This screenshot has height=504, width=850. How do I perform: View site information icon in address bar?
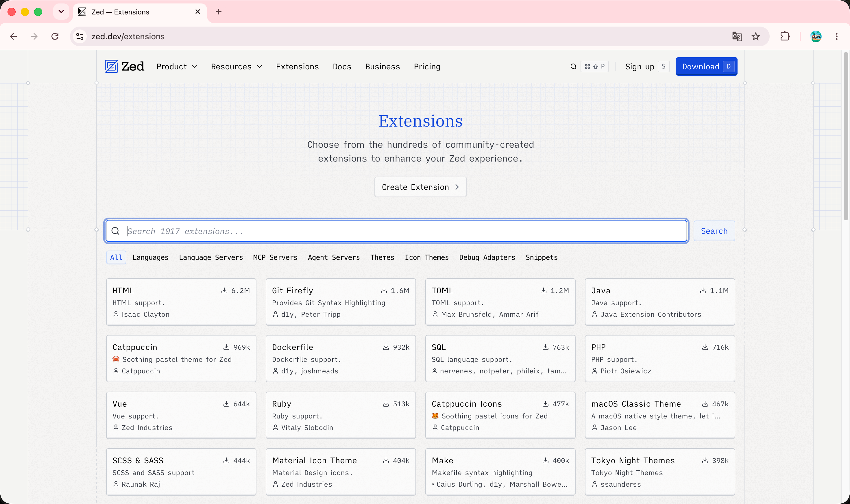point(80,36)
